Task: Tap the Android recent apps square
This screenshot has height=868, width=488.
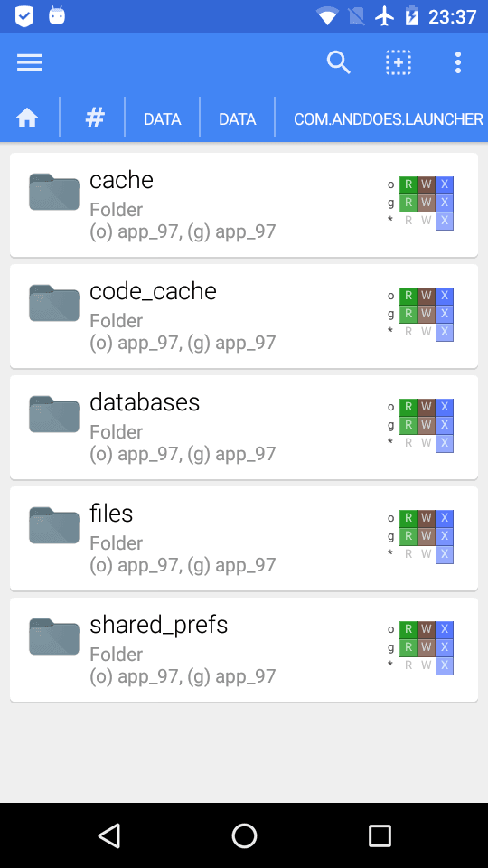Action: point(380,835)
